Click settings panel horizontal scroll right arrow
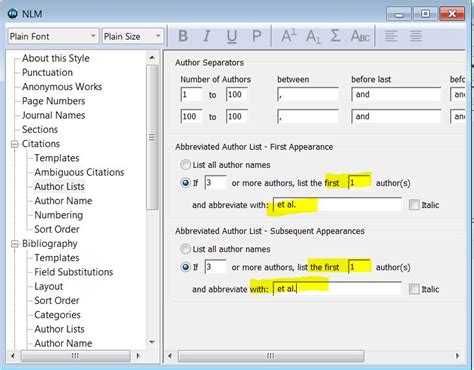The width and height of the screenshot is (474, 370). pyautogui.click(x=457, y=356)
